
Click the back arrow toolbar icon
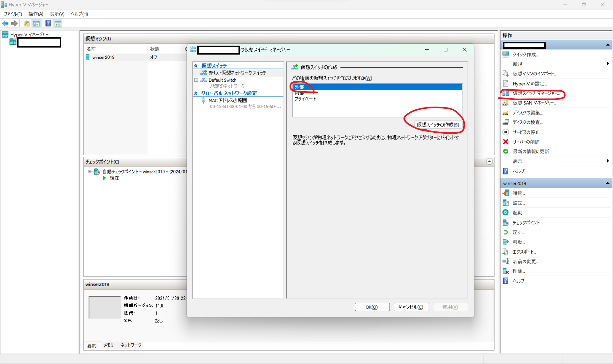click(5, 23)
